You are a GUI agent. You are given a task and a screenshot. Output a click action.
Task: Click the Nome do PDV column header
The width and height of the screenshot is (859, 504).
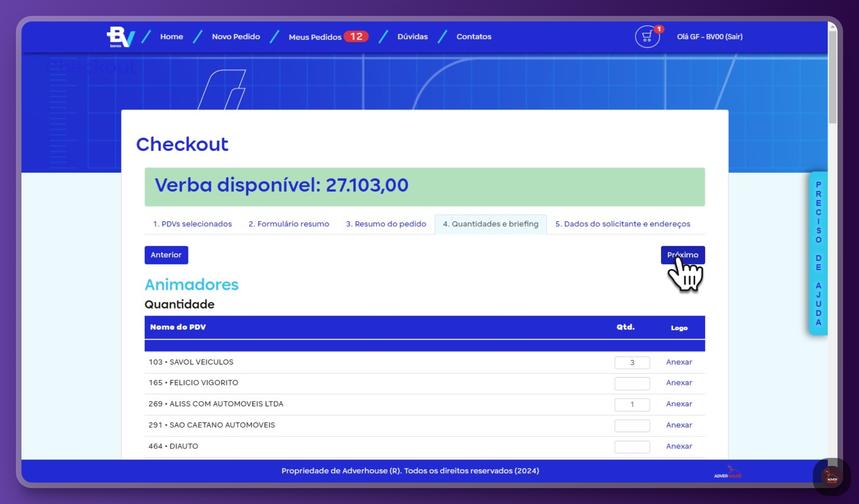pyautogui.click(x=178, y=327)
